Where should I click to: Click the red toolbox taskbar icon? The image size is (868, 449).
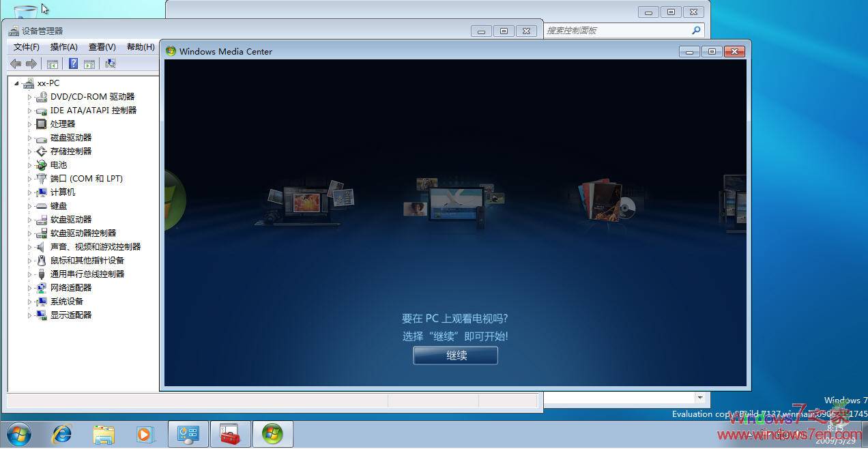[x=230, y=433]
